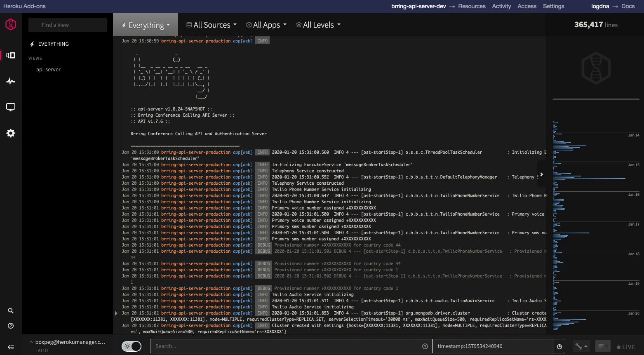The height and width of the screenshot is (355, 644).
Task: Go to the Resources menu item
Action: 472,6
